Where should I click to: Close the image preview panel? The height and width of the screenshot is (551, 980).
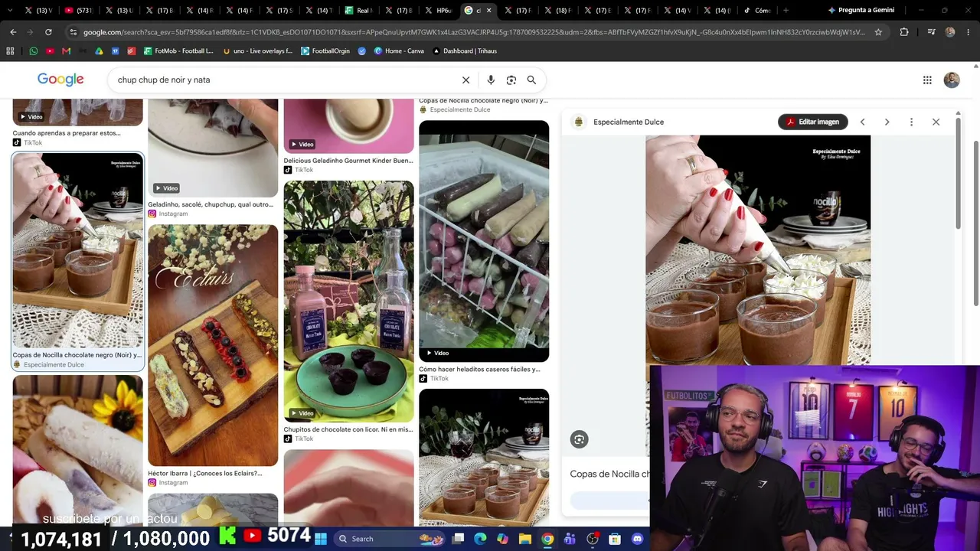pyautogui.click(x=936, y=122)
